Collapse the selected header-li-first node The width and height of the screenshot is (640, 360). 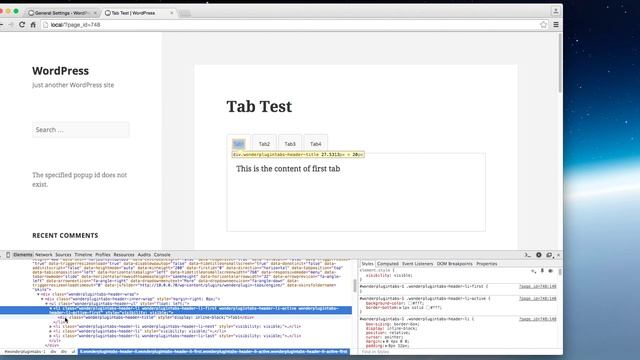click(x=51, y=309)
